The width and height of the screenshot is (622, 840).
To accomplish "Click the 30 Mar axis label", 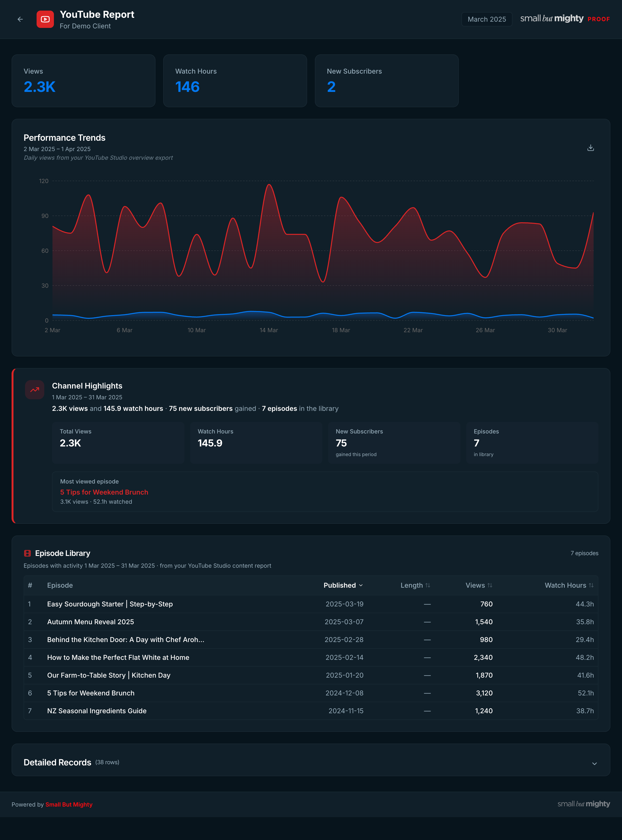I will pyautogui.click(x=557, y=330).
